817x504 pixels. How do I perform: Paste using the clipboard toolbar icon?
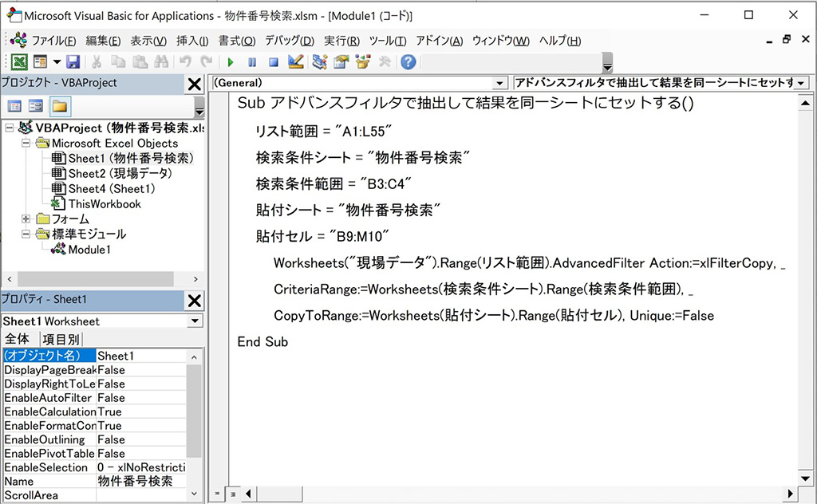140,62
